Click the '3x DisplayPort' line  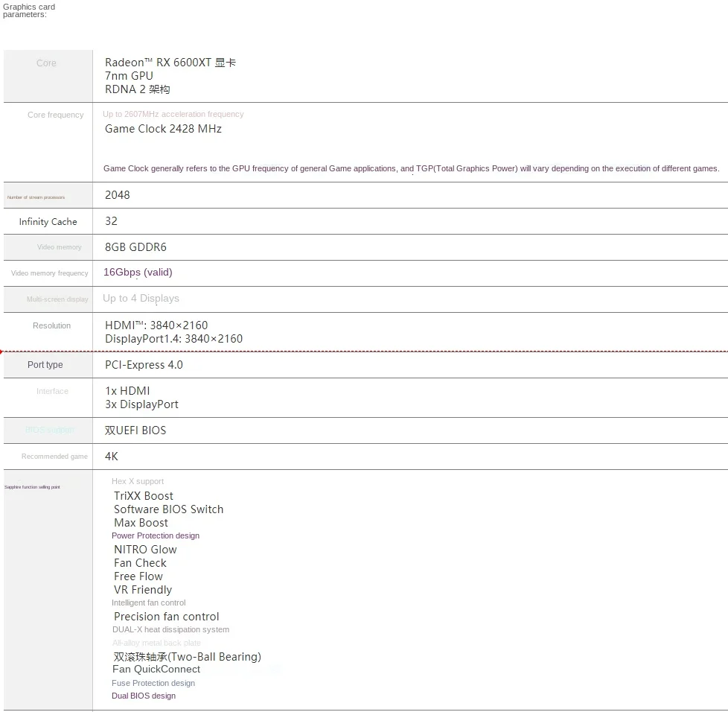pos(141,404)
